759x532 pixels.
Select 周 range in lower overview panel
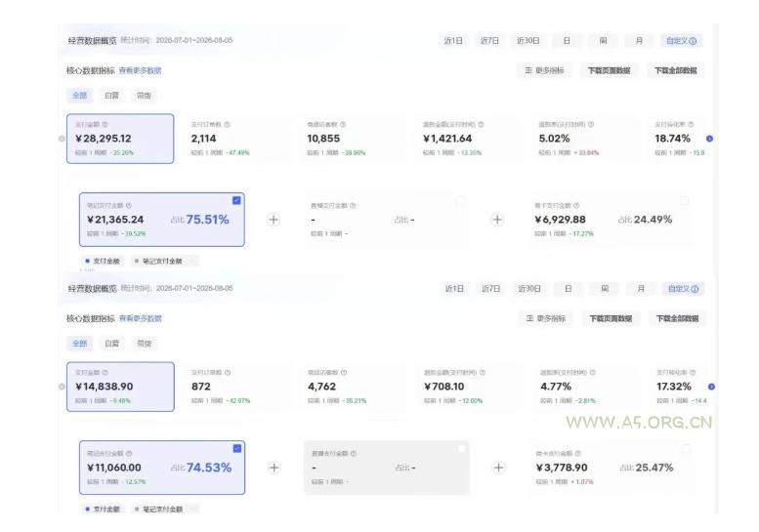[605, 289]
